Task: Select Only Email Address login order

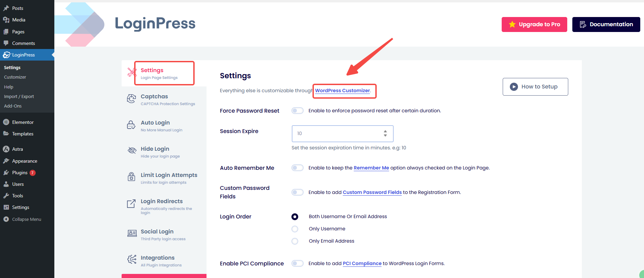Action: tap(294, 241)
